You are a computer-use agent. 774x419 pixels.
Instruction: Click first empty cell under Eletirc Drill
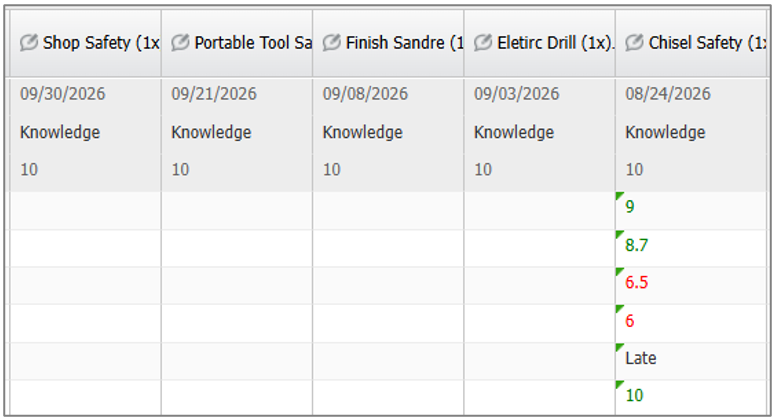(540, 211)
